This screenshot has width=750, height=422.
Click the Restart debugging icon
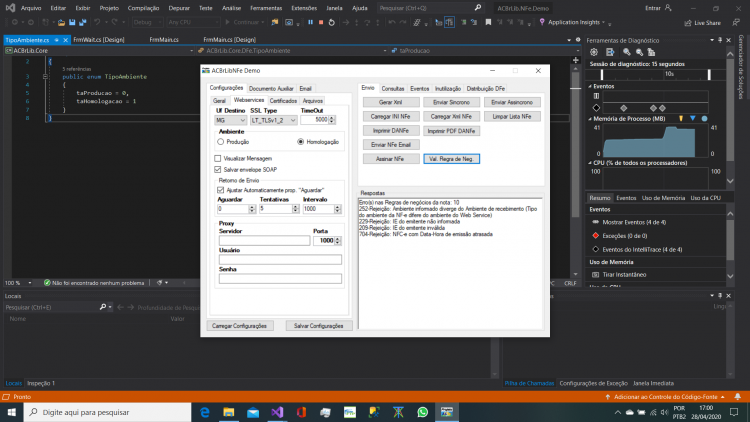tap(331, 22)
